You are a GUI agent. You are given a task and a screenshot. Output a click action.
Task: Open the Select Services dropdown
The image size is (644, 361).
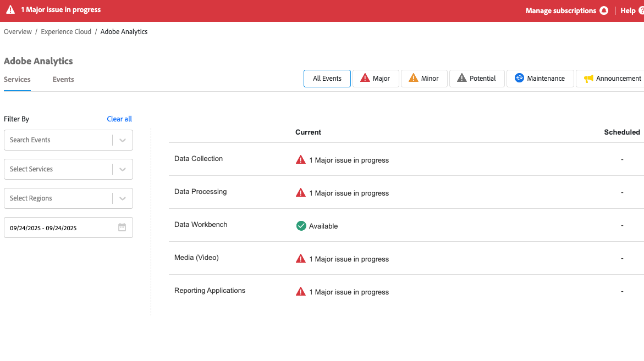[x=123, y=169]
